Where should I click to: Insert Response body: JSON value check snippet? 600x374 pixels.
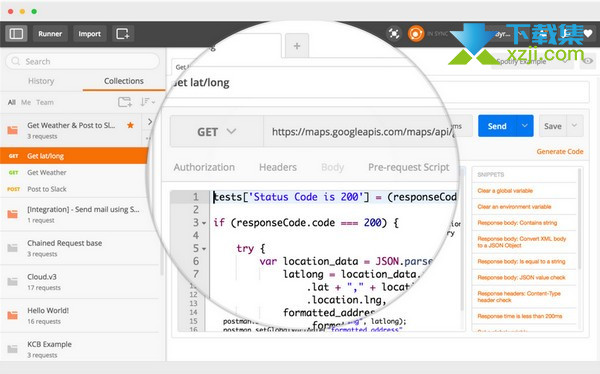[x=521, y=278]
